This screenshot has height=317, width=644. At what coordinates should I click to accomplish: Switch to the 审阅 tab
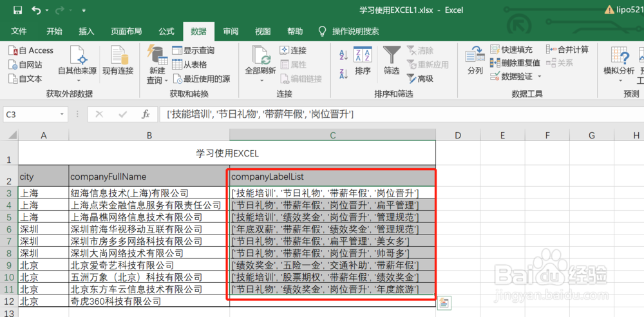[231, 31]
